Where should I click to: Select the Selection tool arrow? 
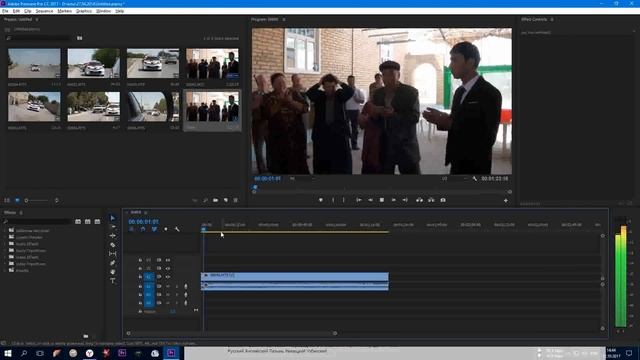[x=113, y=218]
